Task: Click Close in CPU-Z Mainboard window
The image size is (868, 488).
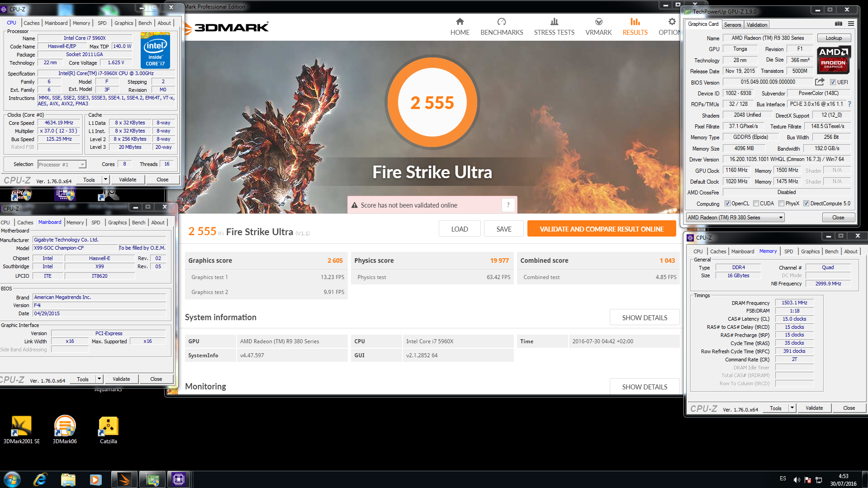Action: 156,379
